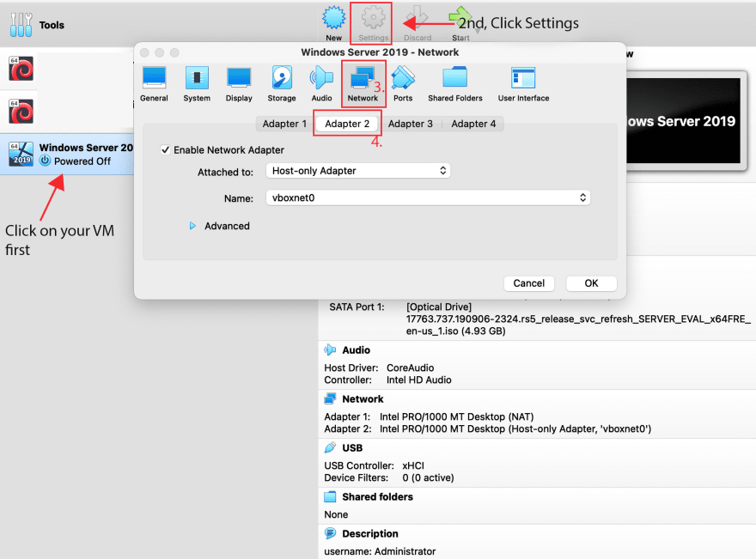Select the Windows Server 2019 VM
Viewport: 756px width, 559px height.
point(67,155)
